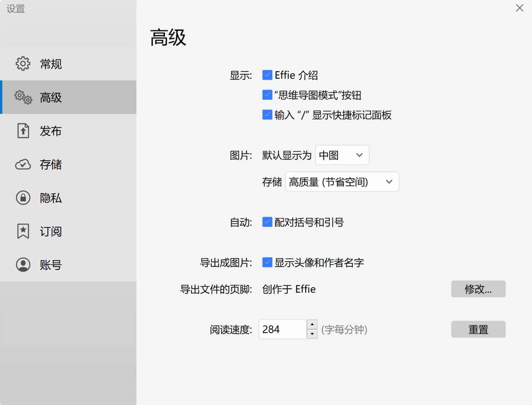This screenshot has height=405, width=532.
Task: Click the 阅读速度 field showing 284
Action: pyautogui.click(x=283, y=329)
